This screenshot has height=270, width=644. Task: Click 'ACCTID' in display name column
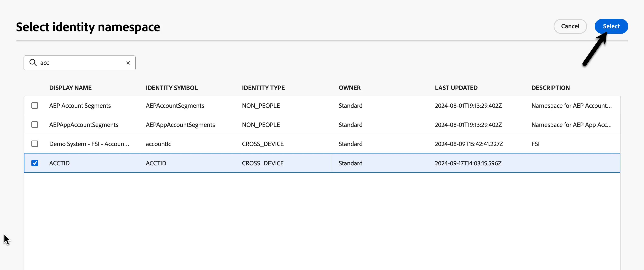click(x=59, y=163)
